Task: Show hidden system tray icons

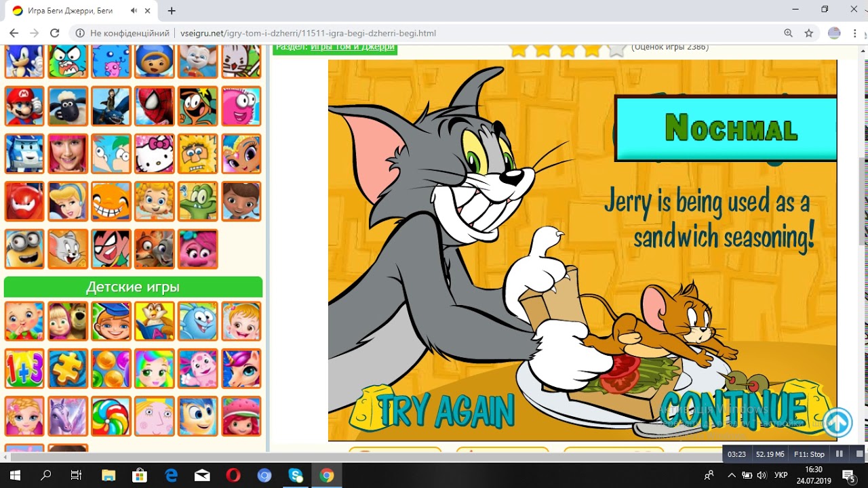Action: (x=730, y=475)
